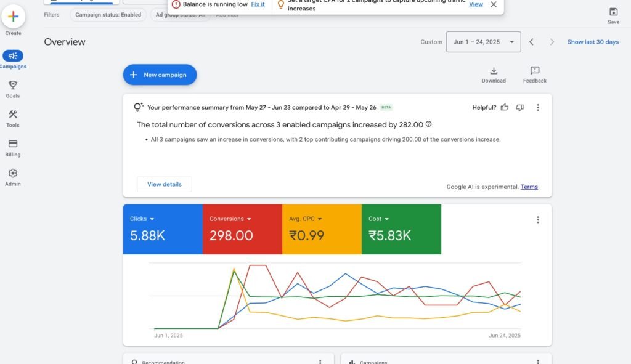Mark performance summary as unhelpful (thumbs down)
Screen dimensions: 631x364
tap(520, 107)
